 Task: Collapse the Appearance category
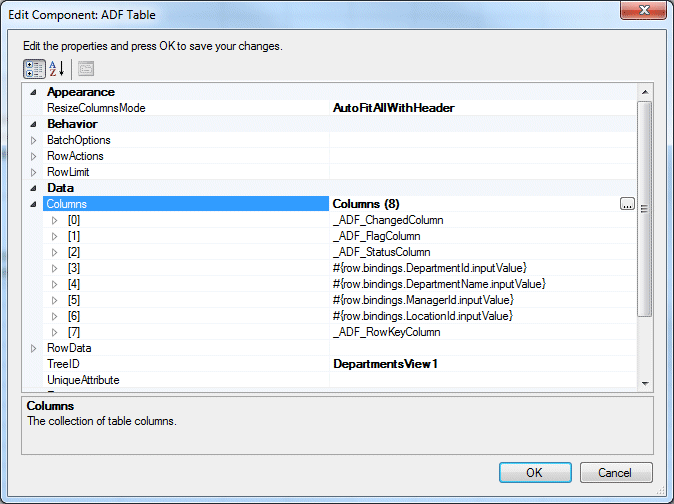coord(34,92)
